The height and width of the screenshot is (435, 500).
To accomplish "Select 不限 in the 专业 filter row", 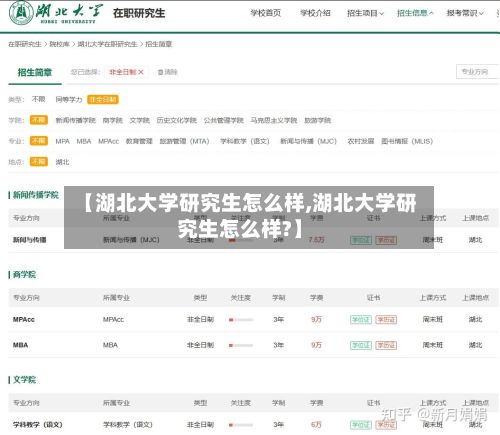I will (39, 141).
